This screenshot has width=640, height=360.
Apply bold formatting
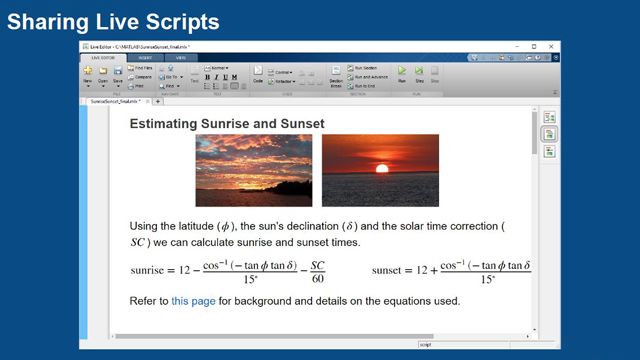(x=207, y=77)
